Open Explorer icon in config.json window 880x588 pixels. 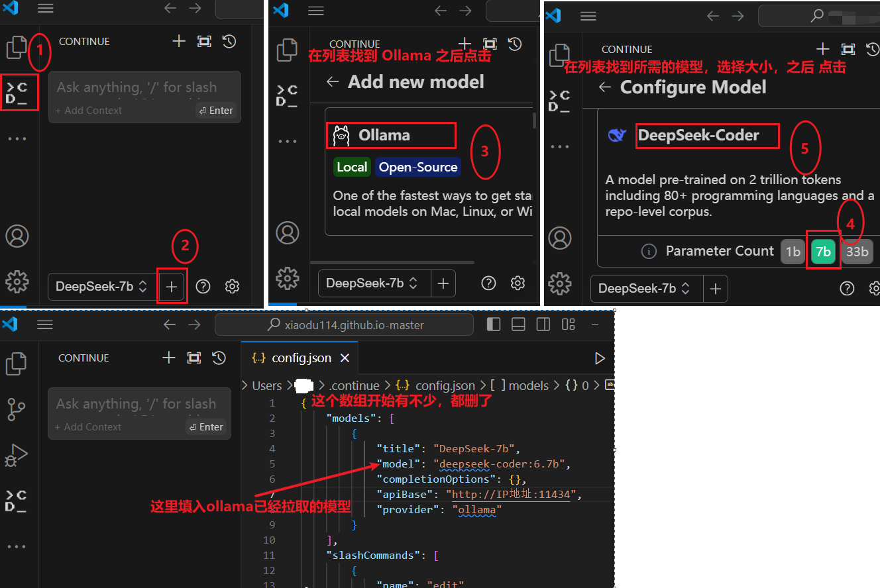[16, 364]
